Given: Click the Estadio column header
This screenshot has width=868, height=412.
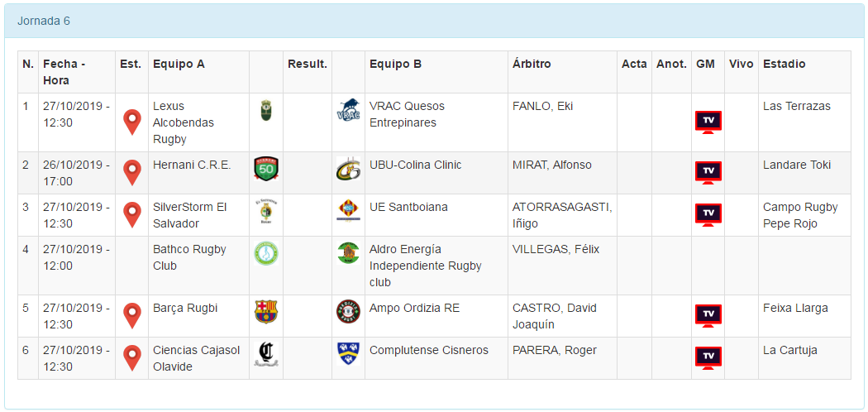Looking at the screenshot, I should [784, 64].
